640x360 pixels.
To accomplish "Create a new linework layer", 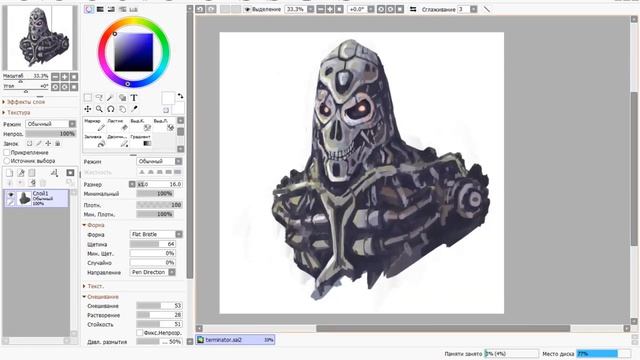I will click(21, 173).
